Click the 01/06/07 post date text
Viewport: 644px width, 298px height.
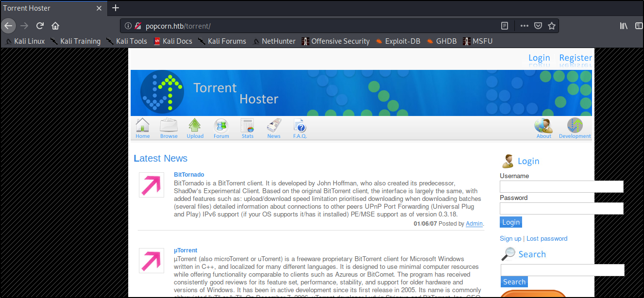[x=425, y=224]
